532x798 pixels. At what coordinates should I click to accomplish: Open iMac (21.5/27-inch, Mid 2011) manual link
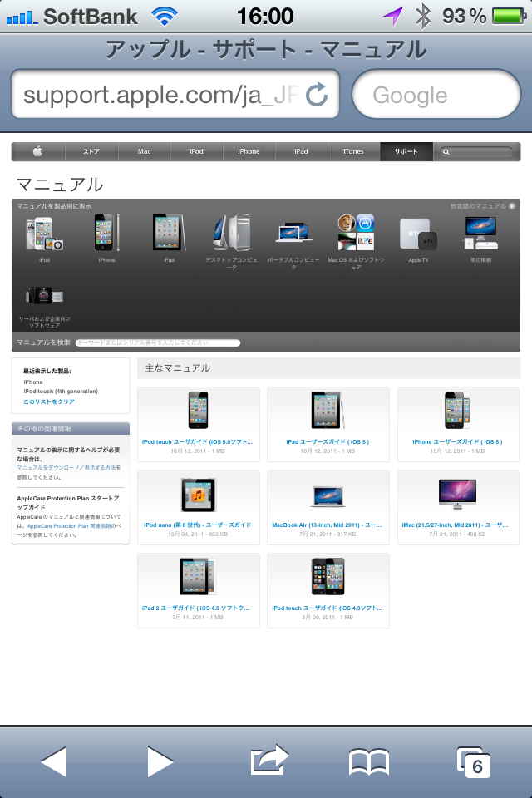(x=456, y=525)
